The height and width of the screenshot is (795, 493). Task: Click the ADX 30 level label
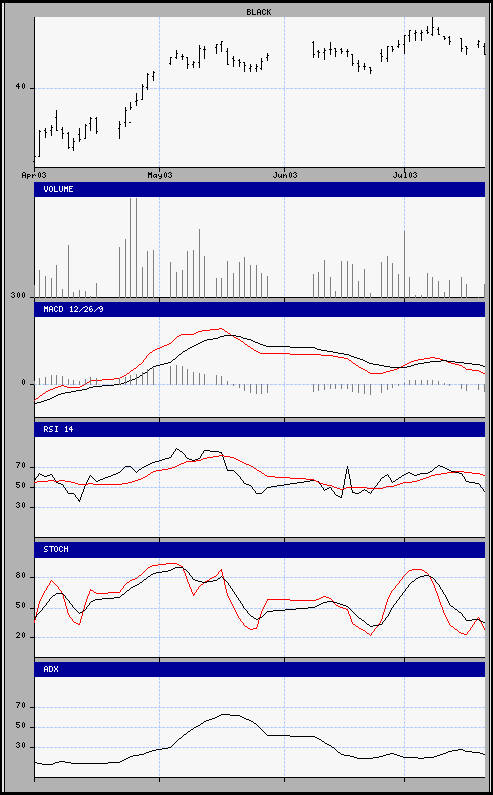20,747
